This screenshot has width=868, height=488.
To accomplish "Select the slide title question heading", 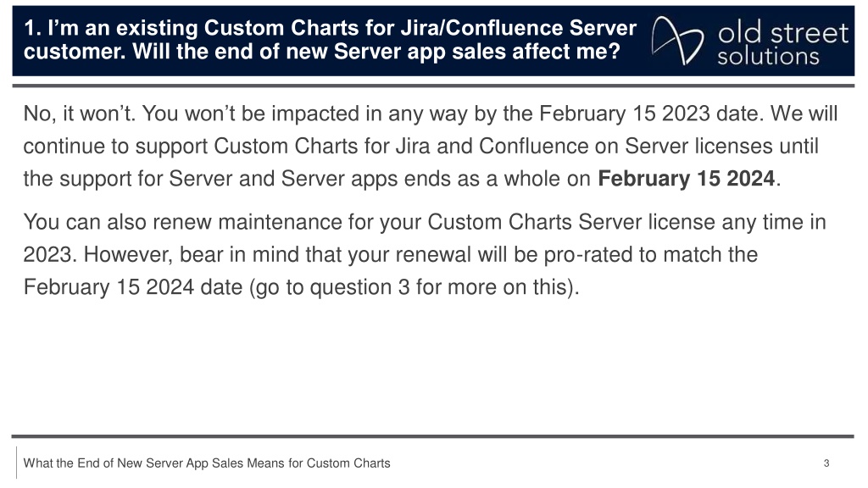I will coord(330,39).
